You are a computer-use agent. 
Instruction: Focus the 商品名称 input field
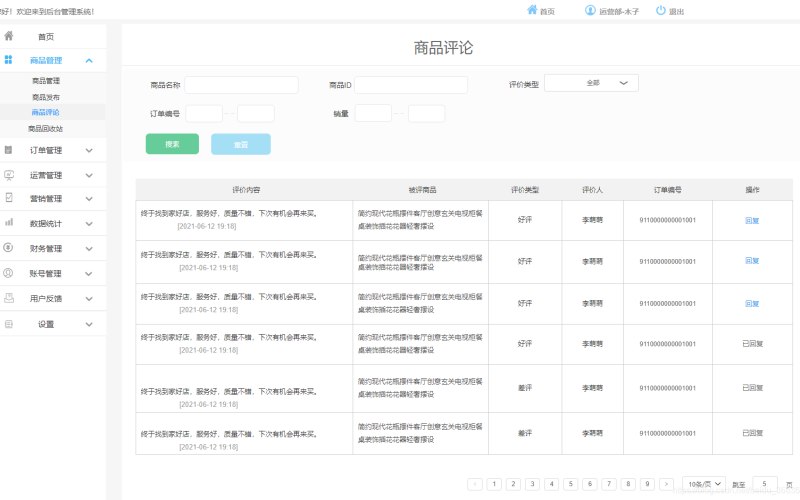(x=241, y=85)
